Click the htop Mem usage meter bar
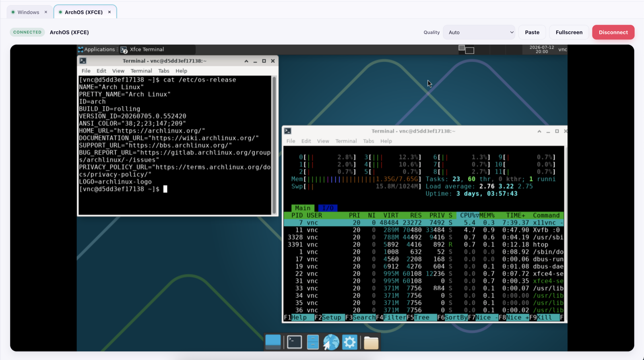This screenshot has height=360, width=644. [356, 179]
